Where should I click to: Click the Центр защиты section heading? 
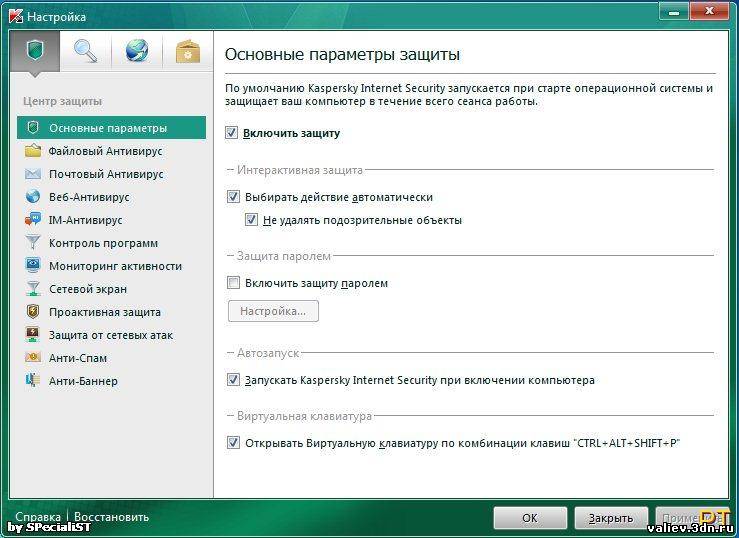coord(62,101)
